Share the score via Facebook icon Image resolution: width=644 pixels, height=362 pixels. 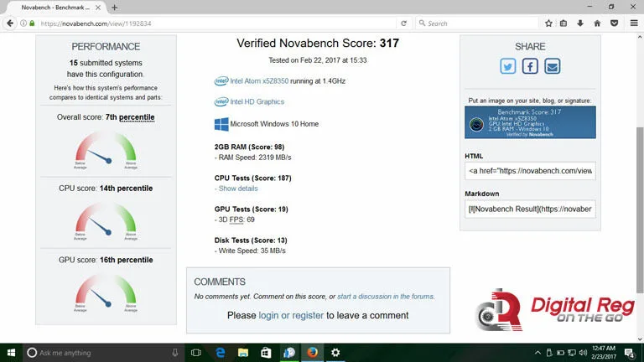pos(530,66)
